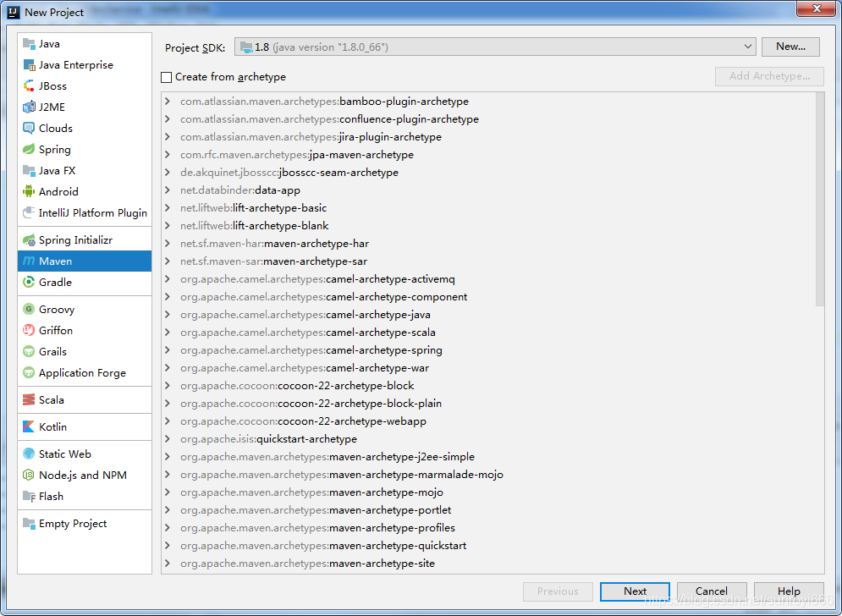Open Help for New Project
842x616 pixels.
[x=789, y=591]
